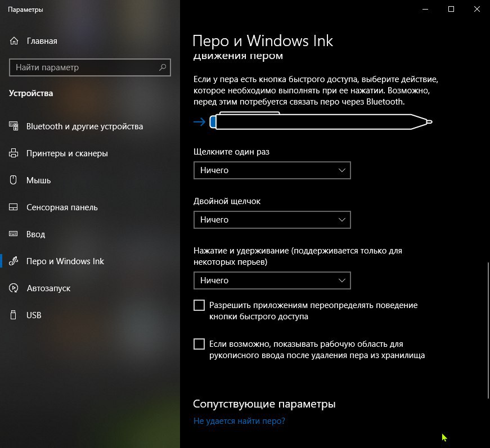
Task: Click the Сопутствующие параметры heading
Action: (264, 404)
